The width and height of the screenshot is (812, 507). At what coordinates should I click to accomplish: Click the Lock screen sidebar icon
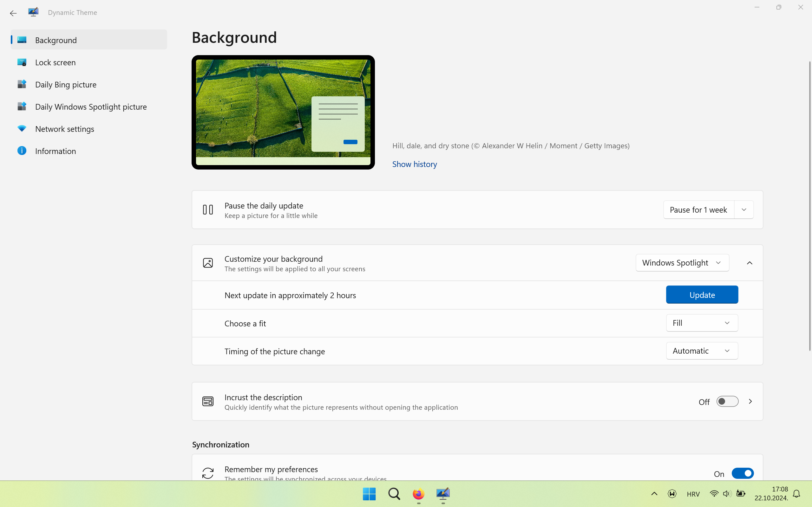[22, 62]
